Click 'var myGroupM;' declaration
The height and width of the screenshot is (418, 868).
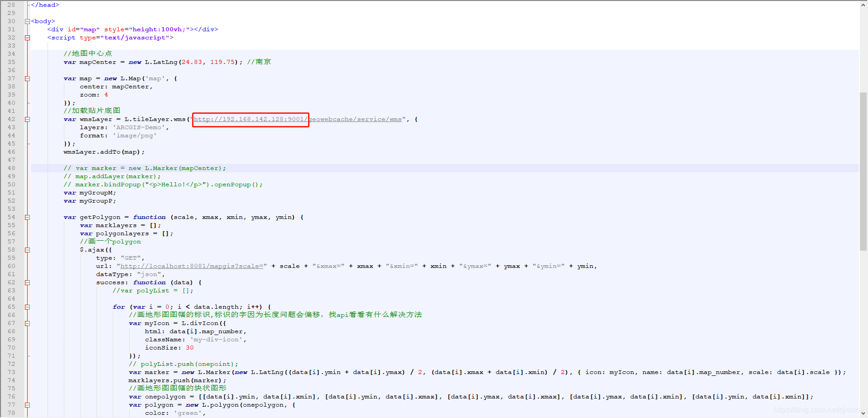90,193
